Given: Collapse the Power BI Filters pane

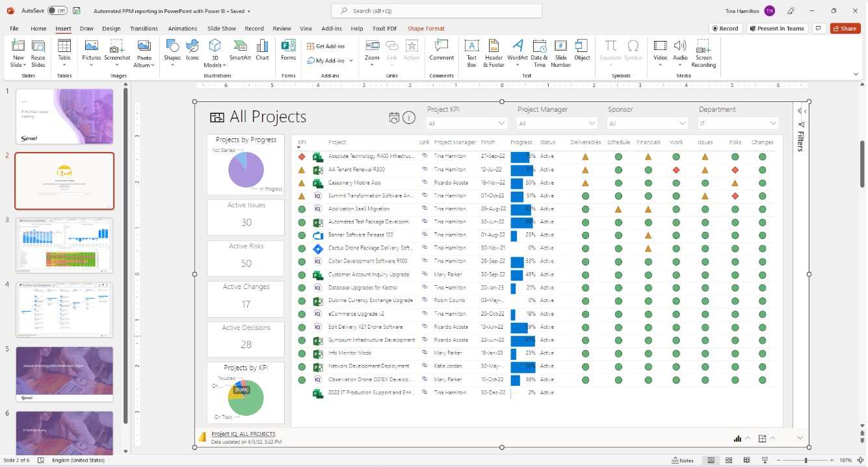Looking at the screenshot, I should (800, 111).
